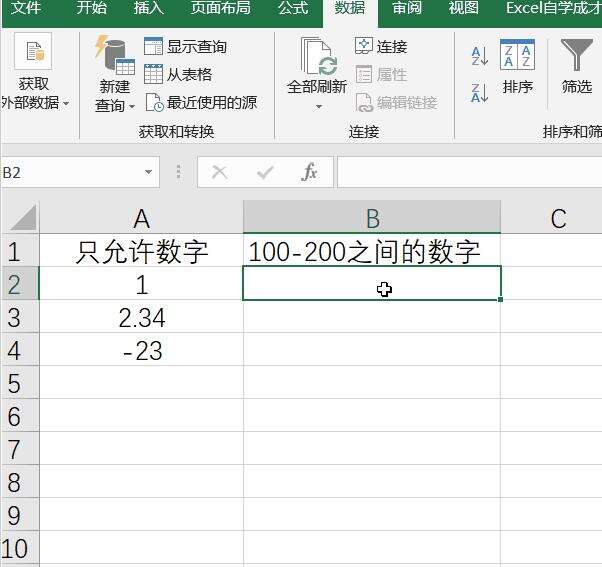Select column B header
This screenshot has width=602, height=567.
(x=372, y=218)
